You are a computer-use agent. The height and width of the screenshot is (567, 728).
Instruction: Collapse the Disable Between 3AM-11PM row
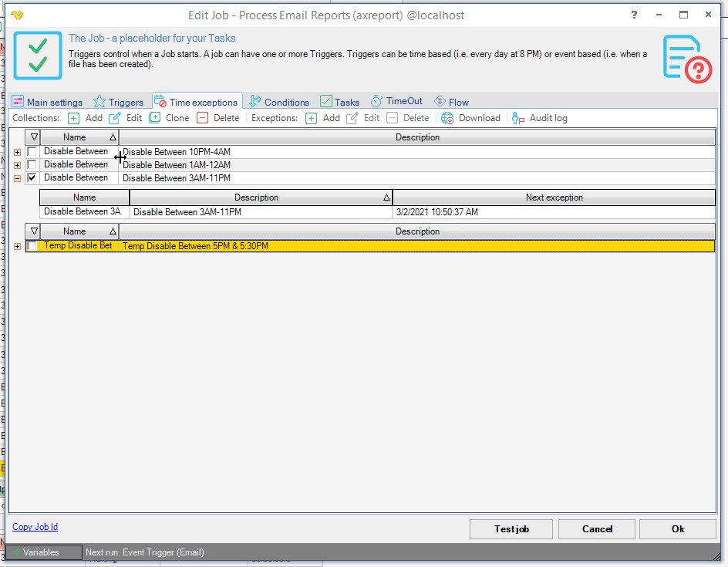[x=18, y=178]
